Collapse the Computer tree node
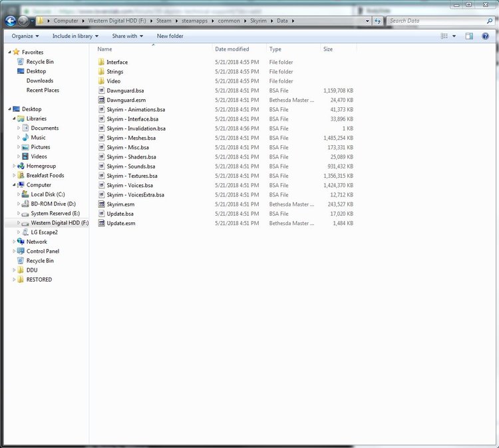Image resolution: width=499 pixels, height=448 pixels. tap(14, 184)
